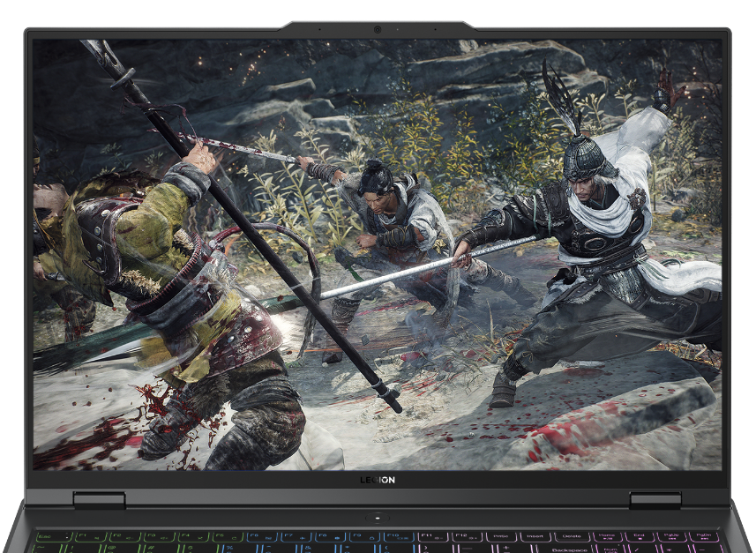Click the F2 key on the keyboard
Viewport: 756px width, 553px height.
coord(125,536)
